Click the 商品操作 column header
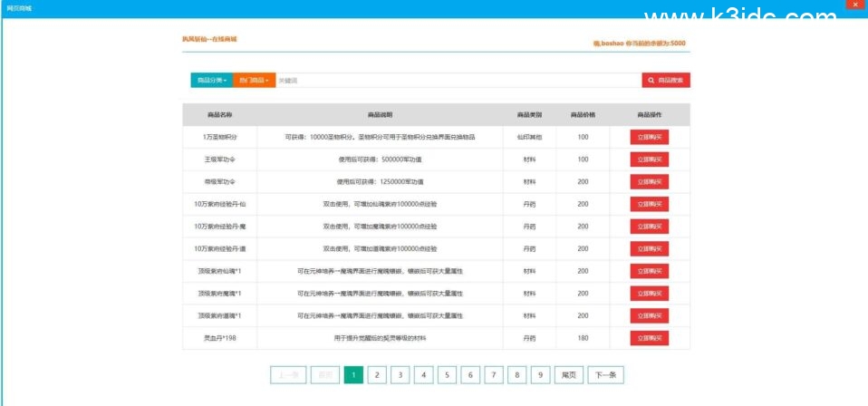Screen dimensions: 868x406 coord(650,115)
